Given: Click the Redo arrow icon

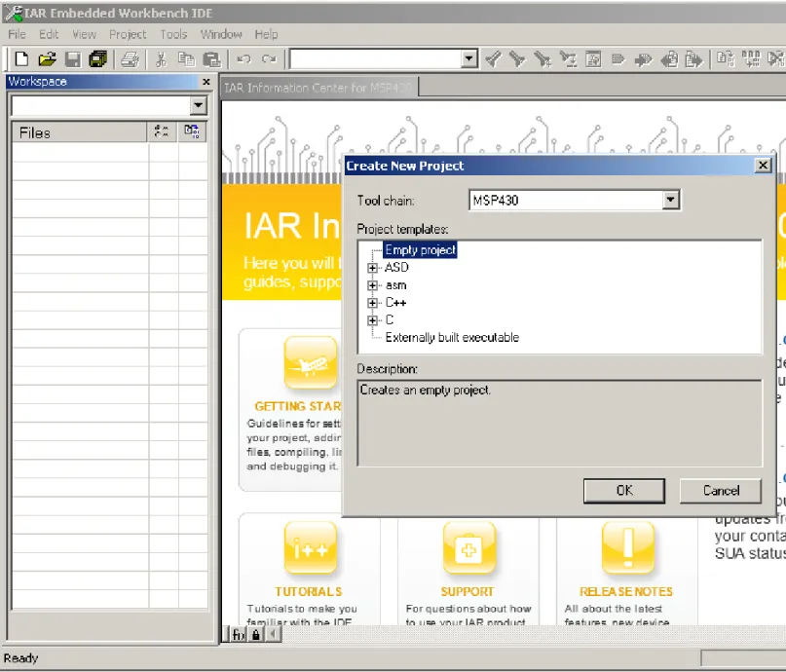Looking at the screenshot, I should 269,59.
